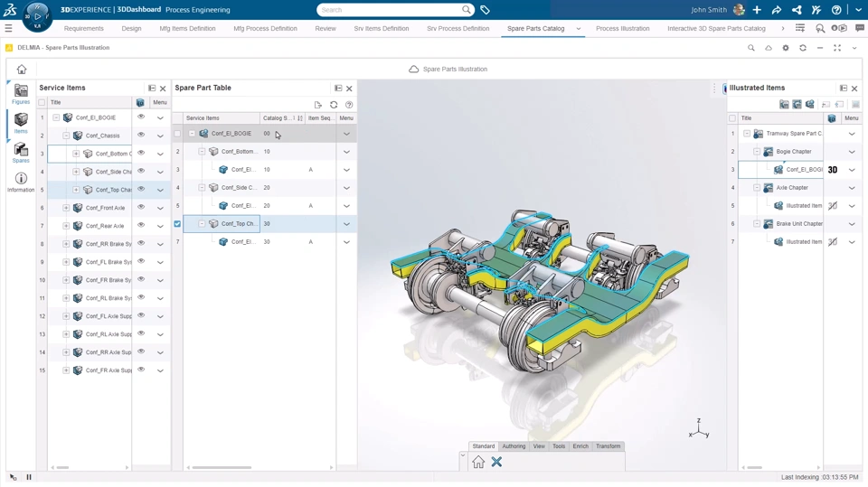Open menu chevron for Conf_Top Ch... row
This screenshot has height=487, width=868.
[x=346, y=224]
